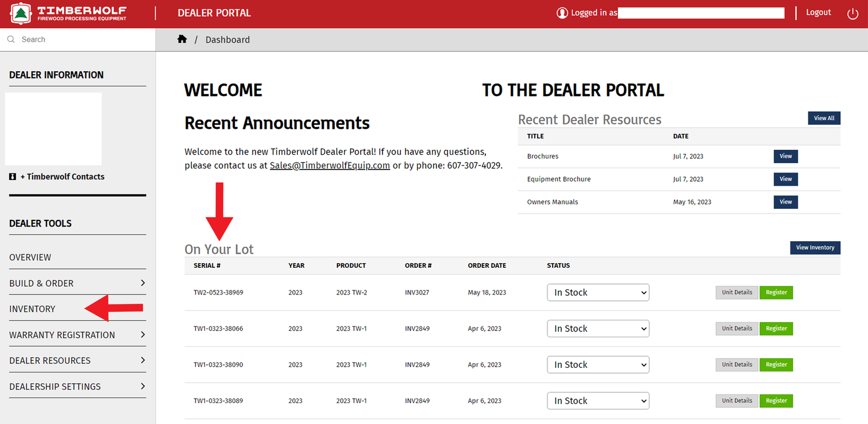Click the May 18, 2023 order date

487,293
